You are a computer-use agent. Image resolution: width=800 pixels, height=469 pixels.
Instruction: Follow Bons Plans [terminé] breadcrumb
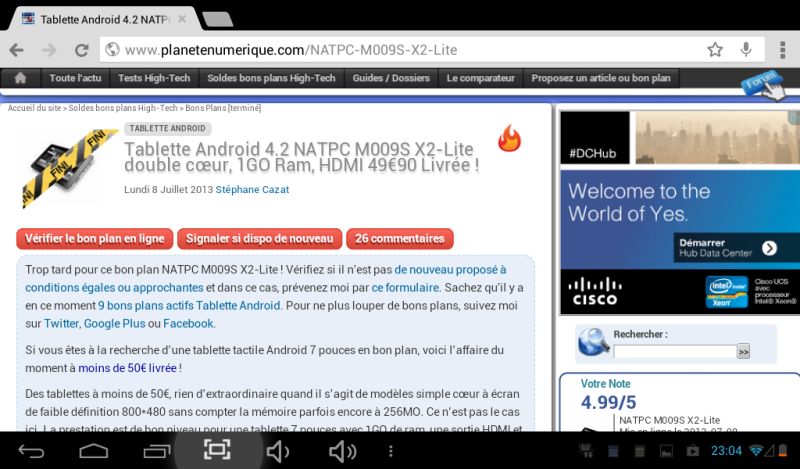click(223, 108)
